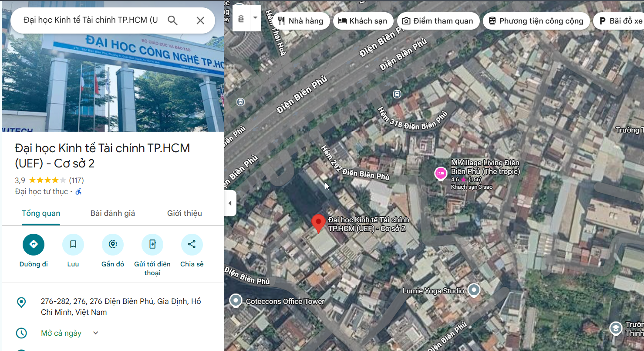The image size is (644, 351).
Task: Click the graduation cap school marker on the map
Action: click(616, 328)
